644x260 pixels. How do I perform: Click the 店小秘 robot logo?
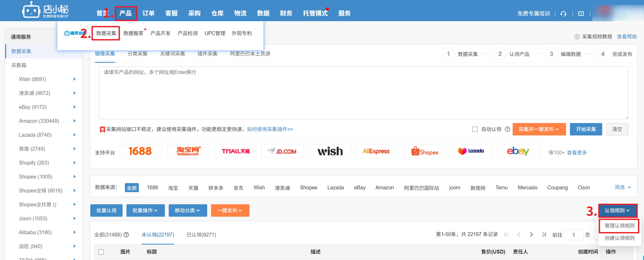point(31,11)
